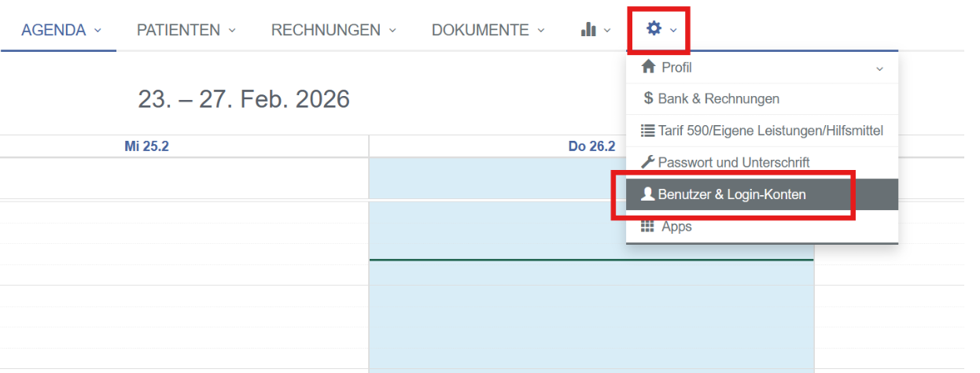Viewport: 980px width, 373px height.
Task: Click the bar chart statistics icon
Action: (588, 30)
